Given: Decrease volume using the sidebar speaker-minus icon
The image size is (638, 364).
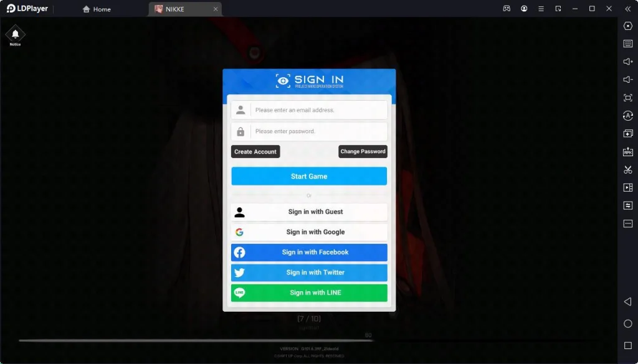Looking at the screenshot, I should point(628,80).
